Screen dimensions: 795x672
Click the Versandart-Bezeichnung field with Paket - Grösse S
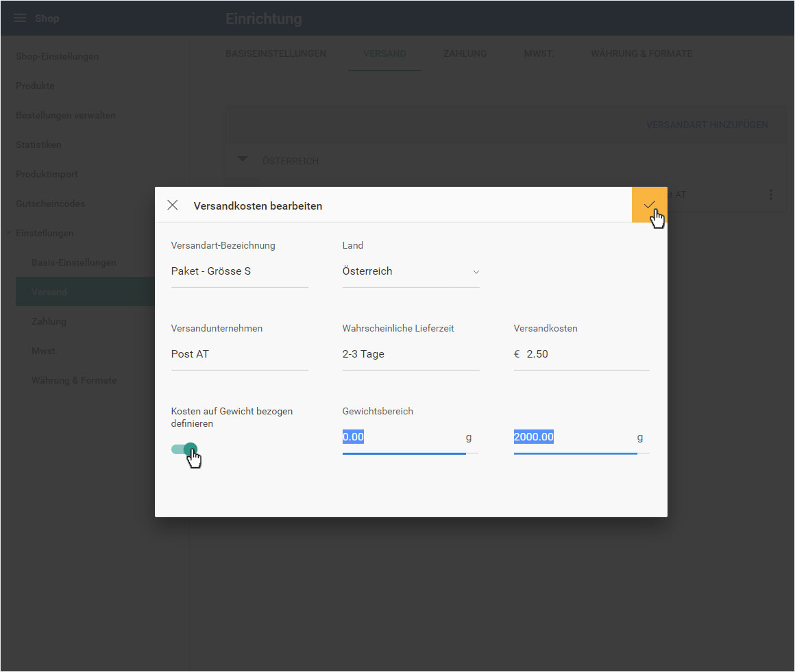click(x=239, y=271)
